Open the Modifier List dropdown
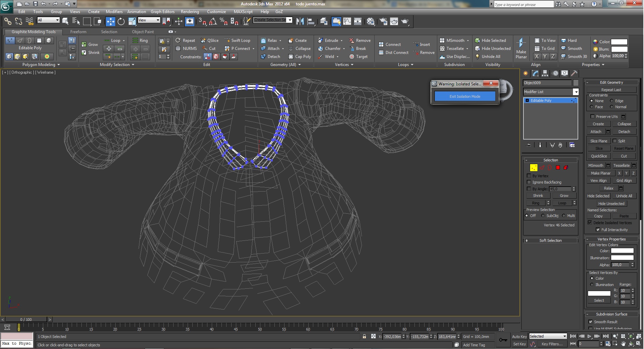 pyautogui.click(x=551, y=92)
